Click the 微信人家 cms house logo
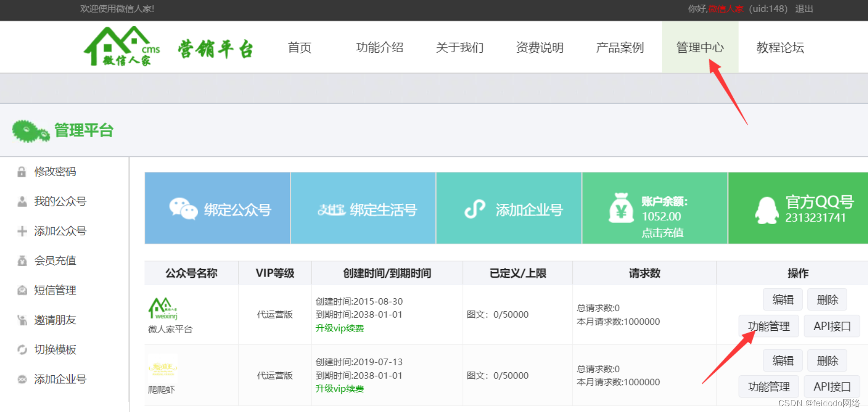Screen dimensions: 868x412 pyautogui.click(x=122, y=46)
